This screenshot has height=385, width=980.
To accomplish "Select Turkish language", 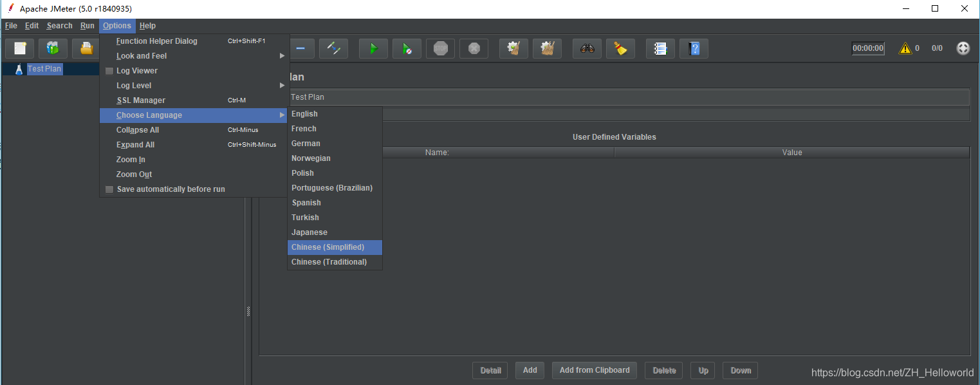I will (x=335, y=218).
